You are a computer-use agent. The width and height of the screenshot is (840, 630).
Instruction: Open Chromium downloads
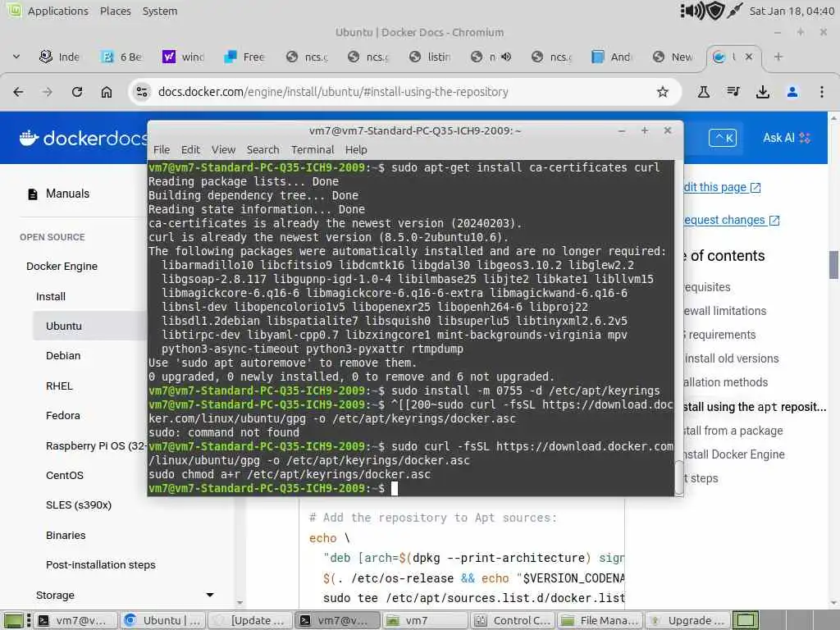[x=763, y=92]
